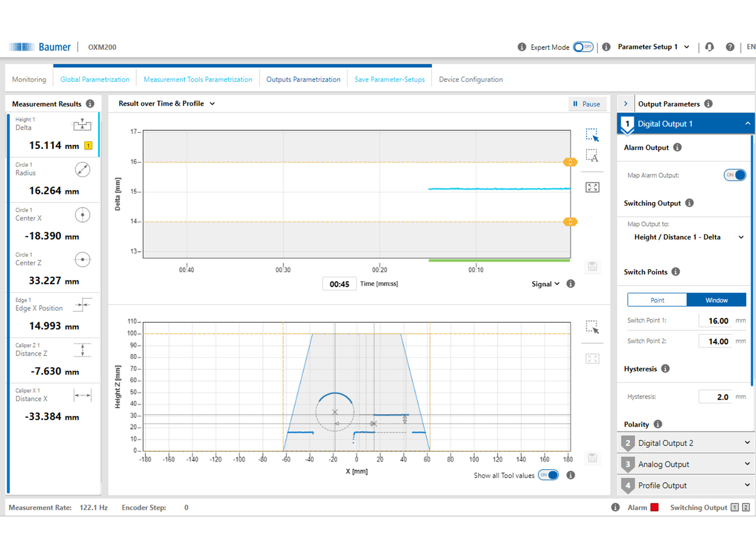The width and height of the screenshot is (756, 554).
Task: Select auto-scale area tool on time chart
Action: pos(592,155)
